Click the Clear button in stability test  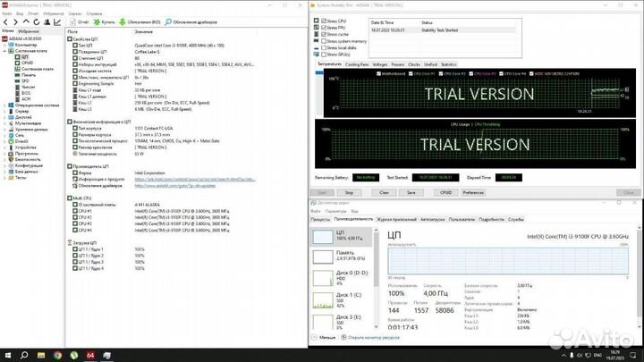coord(384,192)
